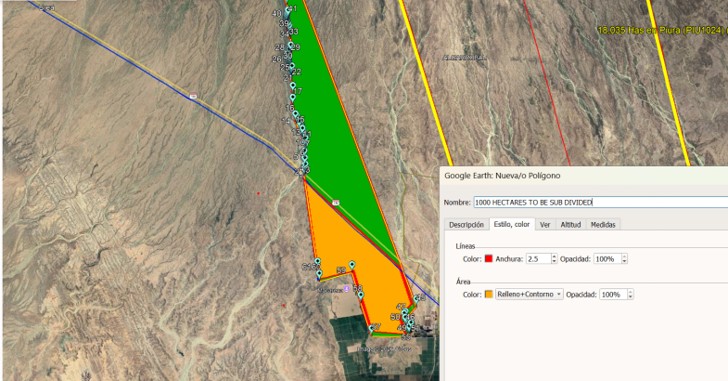
Task: Click the 18.035 has en Piura label
Action: tap(663, 30)
